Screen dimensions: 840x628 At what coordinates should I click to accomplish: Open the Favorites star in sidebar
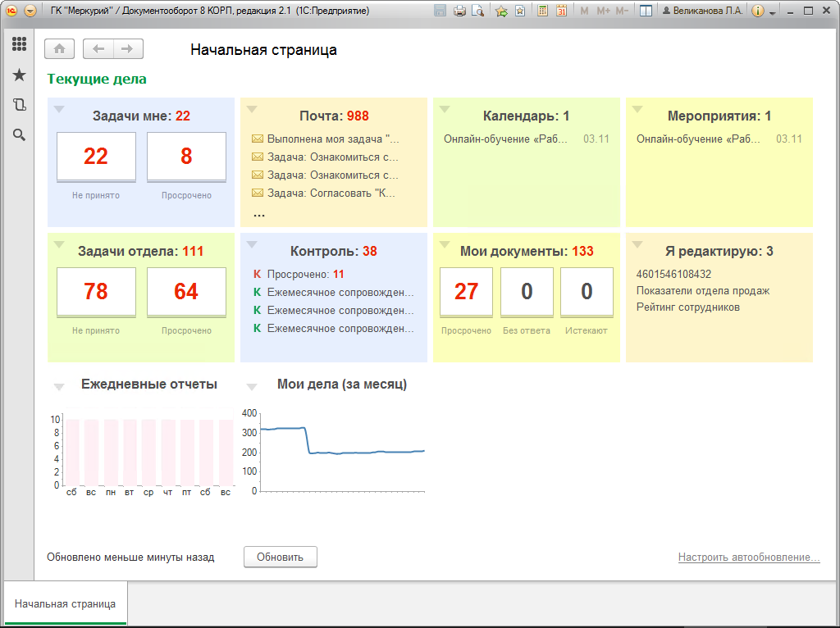(20, 75)
